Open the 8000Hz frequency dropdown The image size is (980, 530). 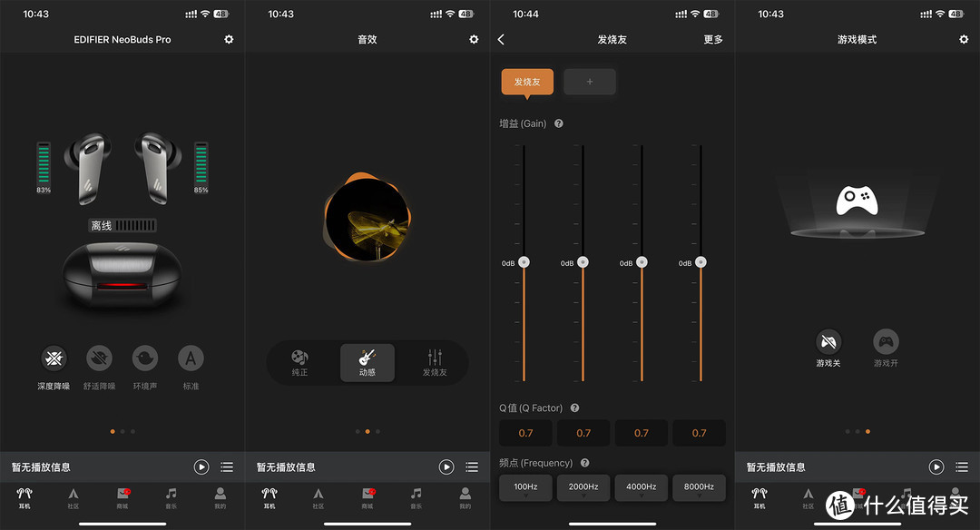[700, 488]
